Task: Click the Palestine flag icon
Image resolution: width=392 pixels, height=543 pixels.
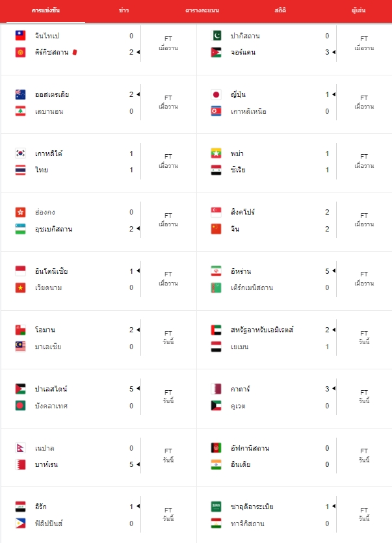Action: [x=20, y=389]
